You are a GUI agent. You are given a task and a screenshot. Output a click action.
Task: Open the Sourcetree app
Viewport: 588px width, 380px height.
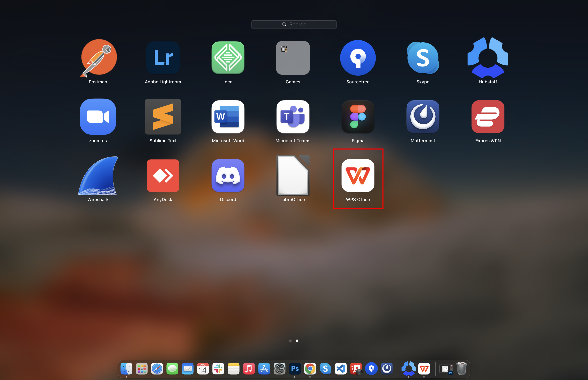point(358,58)
